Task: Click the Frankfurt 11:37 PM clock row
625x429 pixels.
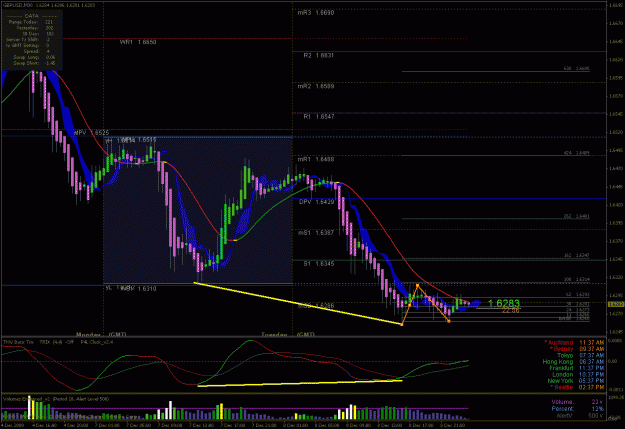Action: coord(576,368)
